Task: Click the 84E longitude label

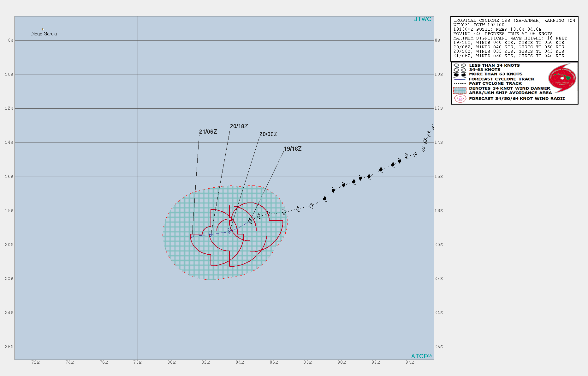Action: [240, 362]
